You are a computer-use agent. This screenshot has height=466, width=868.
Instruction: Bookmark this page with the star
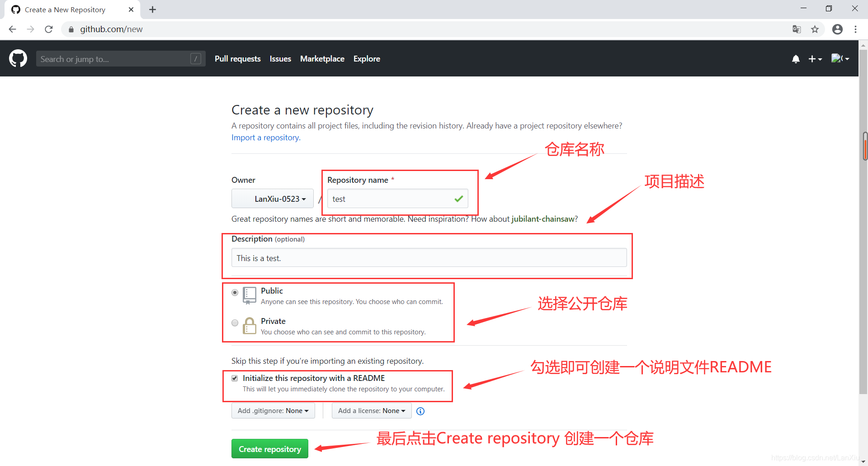click(x=815, y=29)
